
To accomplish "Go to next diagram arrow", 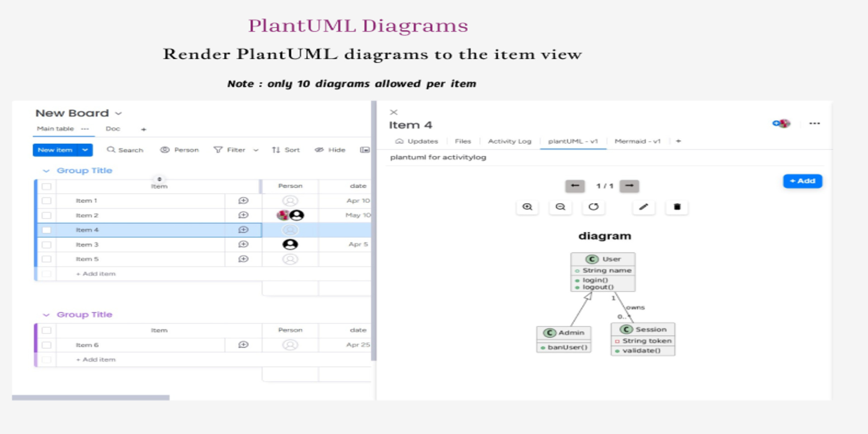I will pyautogui.click(x=629, y=186).
